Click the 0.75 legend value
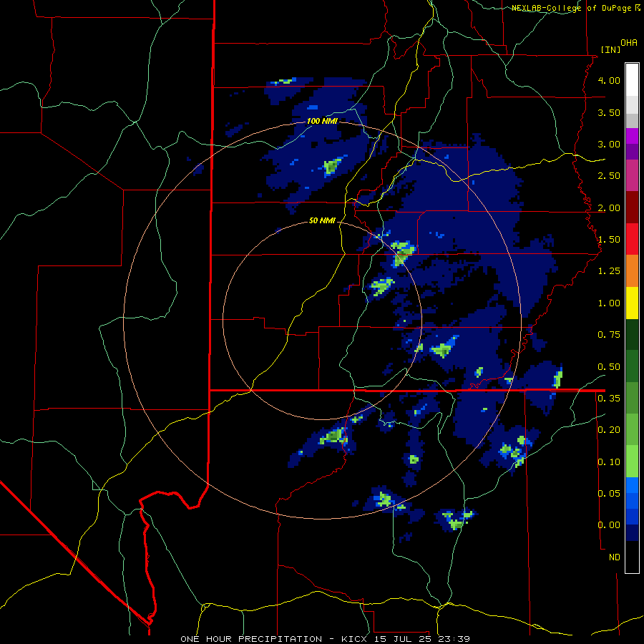 coord(609,335)
